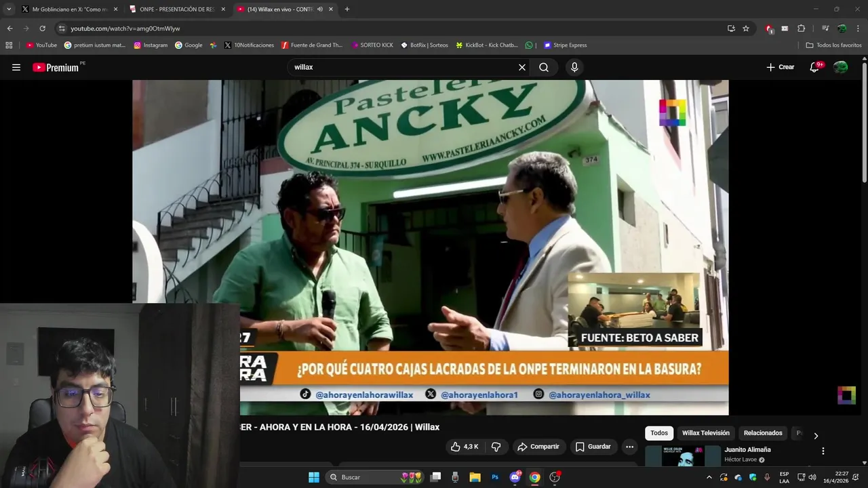This screenshot has width=868, height=488.
Task: Close the ONPE - PRESENTACIÓN tab
Action: (223, 9)
